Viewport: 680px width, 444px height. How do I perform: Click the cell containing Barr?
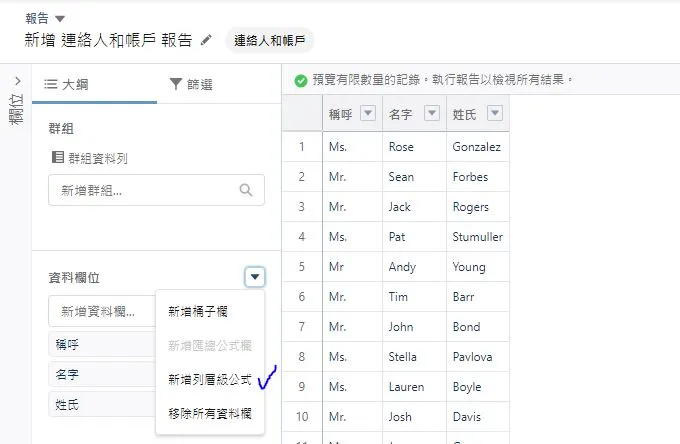click(477, 297)
